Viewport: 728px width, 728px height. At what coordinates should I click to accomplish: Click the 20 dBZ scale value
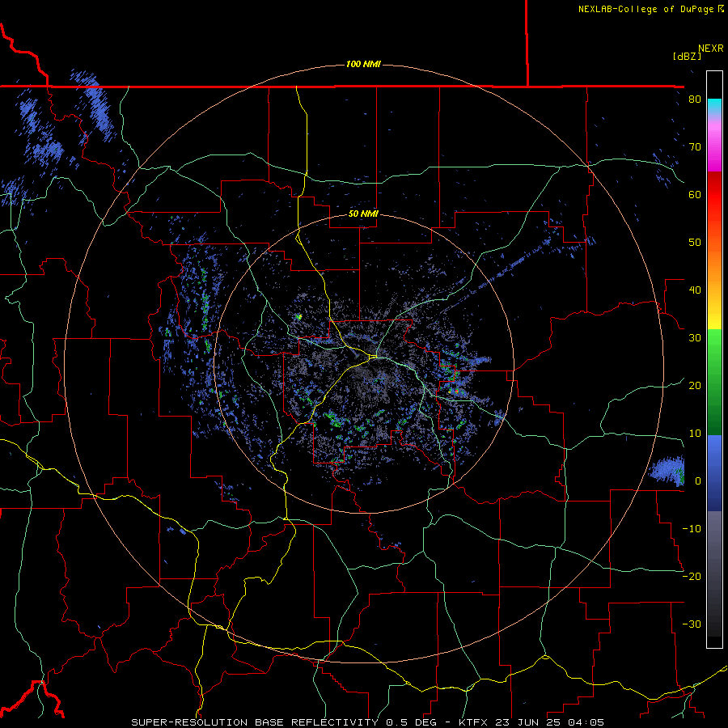click(x=695, y=385)
